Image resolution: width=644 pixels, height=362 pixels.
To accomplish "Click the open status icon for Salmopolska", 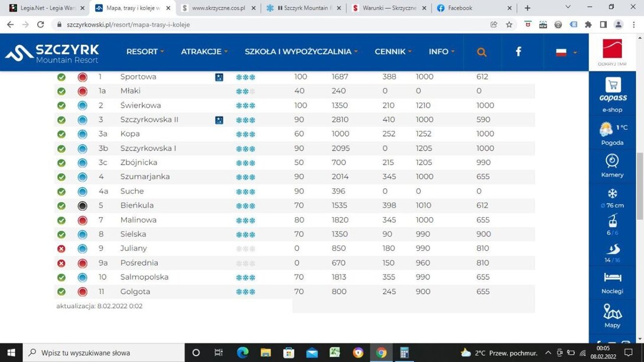I will point(61,278).
